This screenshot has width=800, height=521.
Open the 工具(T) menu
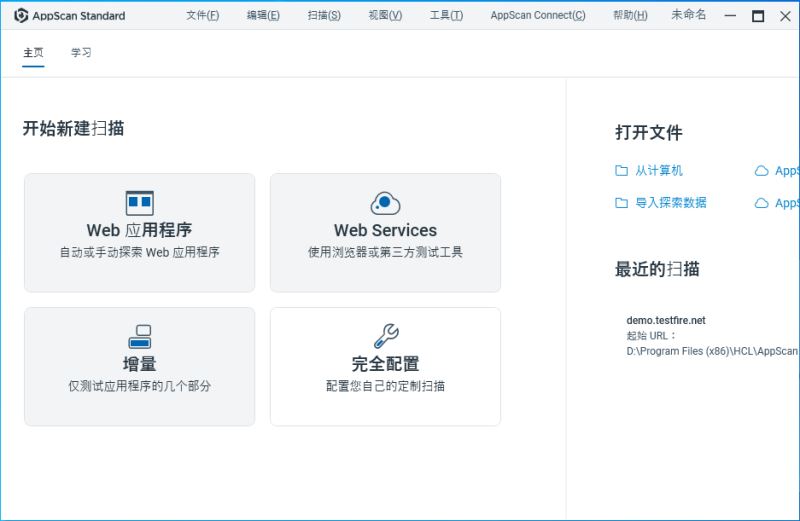446,15
